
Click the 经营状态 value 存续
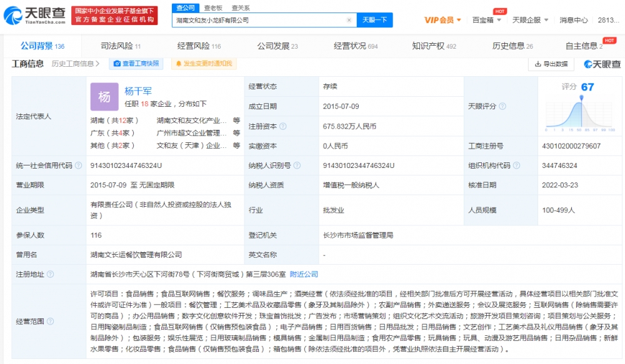click(x=330, y=86)
